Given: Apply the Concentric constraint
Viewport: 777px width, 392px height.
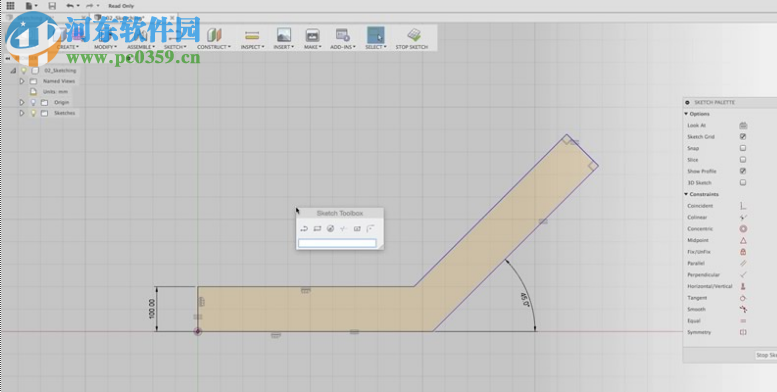Looking at the screenshot, I should click(743, 228).
